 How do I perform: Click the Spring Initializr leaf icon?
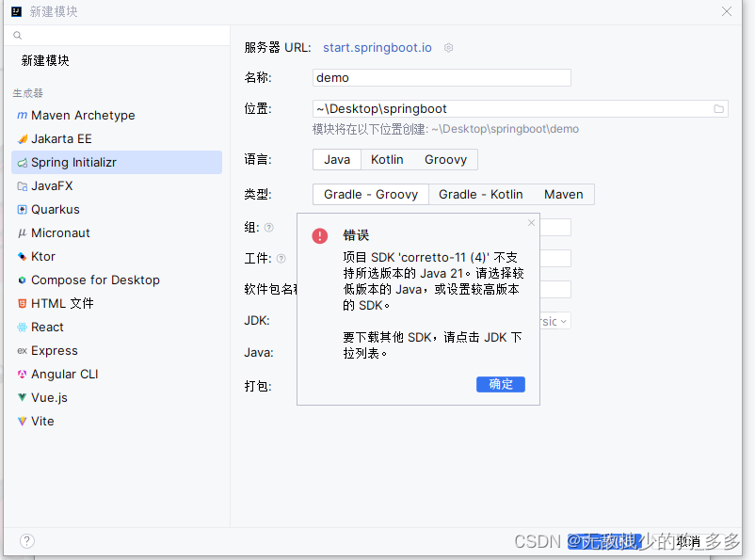(23, 163)
